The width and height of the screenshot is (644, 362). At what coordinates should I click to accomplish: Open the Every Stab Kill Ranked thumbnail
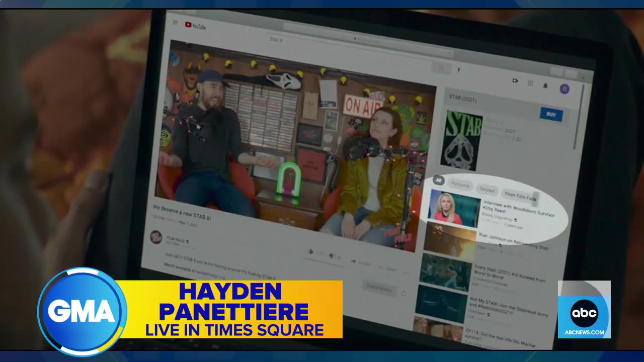pyautogui.click(x=446, y=272)
